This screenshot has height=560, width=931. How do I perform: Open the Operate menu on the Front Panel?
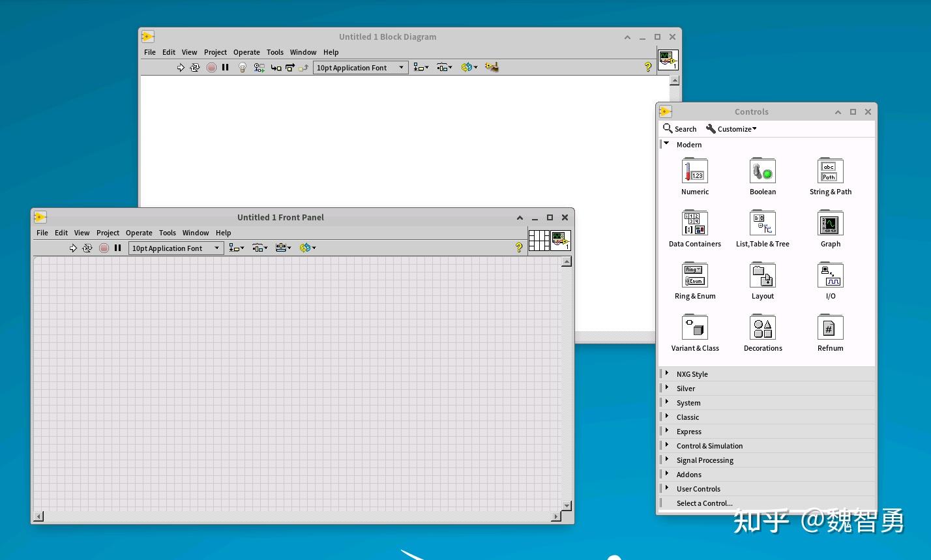[x=139, y=233]
